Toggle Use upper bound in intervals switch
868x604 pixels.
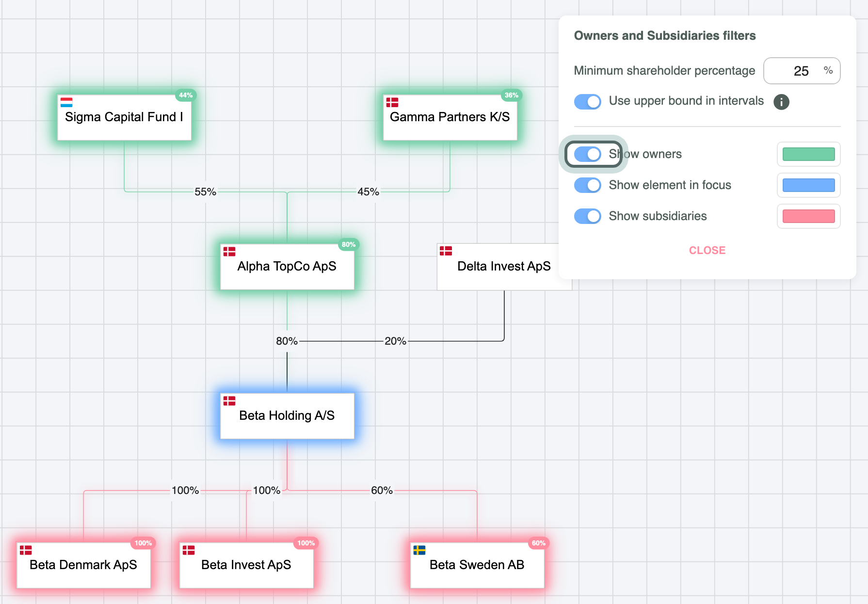tap(588, 102)
